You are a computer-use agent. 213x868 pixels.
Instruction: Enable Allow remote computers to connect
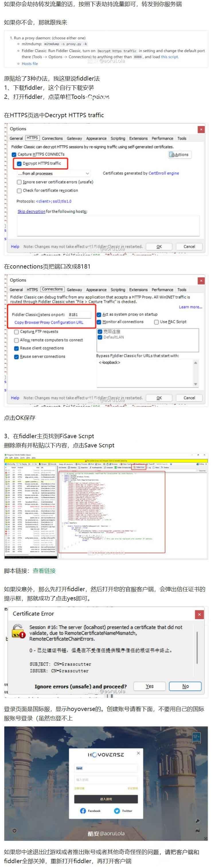[x=16, y=340]
